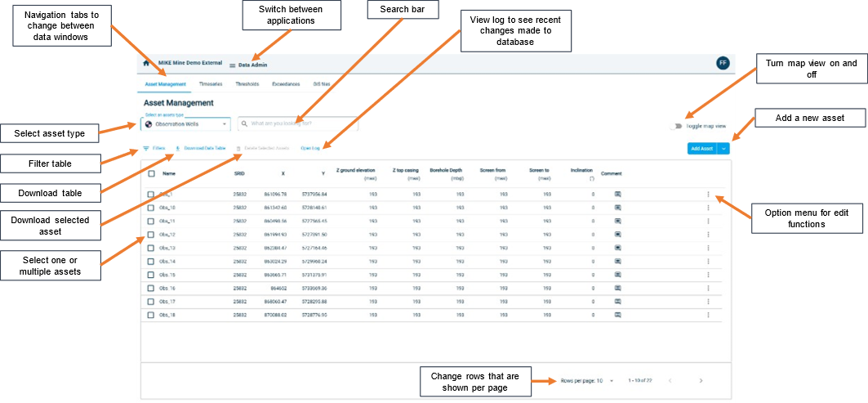Click the Open Log link
868x403 pixels.
[x=310, y=149]
